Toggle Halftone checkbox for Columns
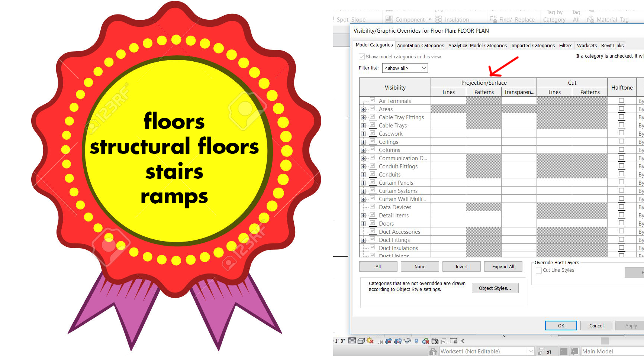 click(621, 149)
